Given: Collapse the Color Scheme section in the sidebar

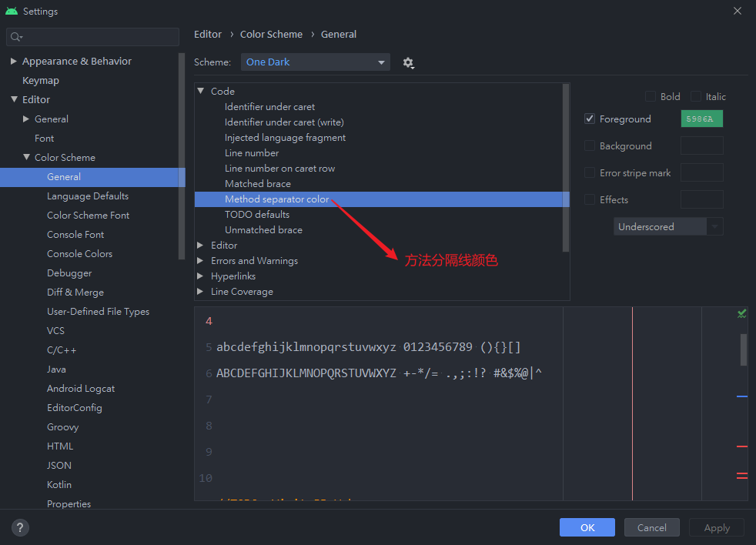Looking at the screenshot, I should click(x=25, y=157).
